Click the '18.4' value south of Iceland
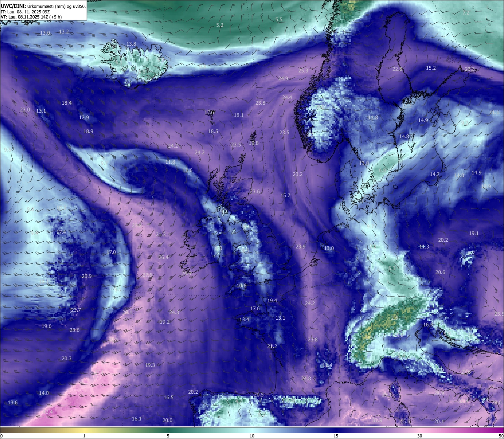This screenshot has width=504, height=439. (x=67, y=103)
